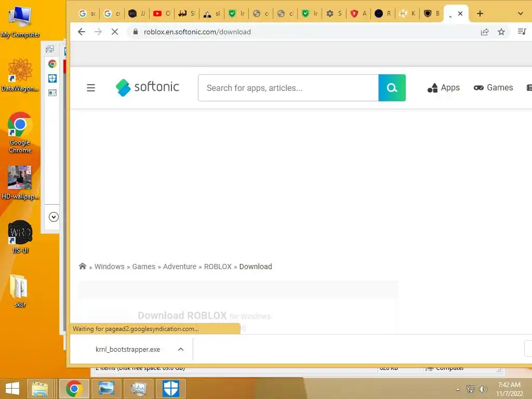Switch to the JJ tab
This screenshot has height=399, width=532.
[137, 14]
